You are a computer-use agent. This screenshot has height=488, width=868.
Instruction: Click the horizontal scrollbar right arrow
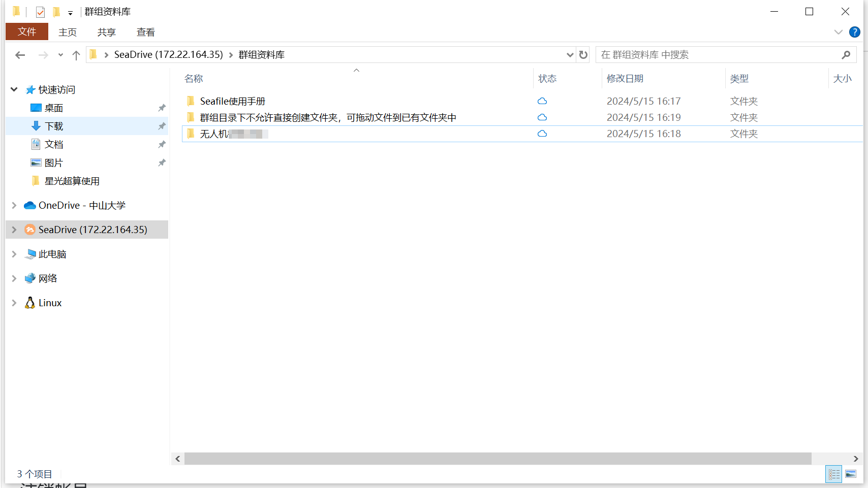point(856,459)
